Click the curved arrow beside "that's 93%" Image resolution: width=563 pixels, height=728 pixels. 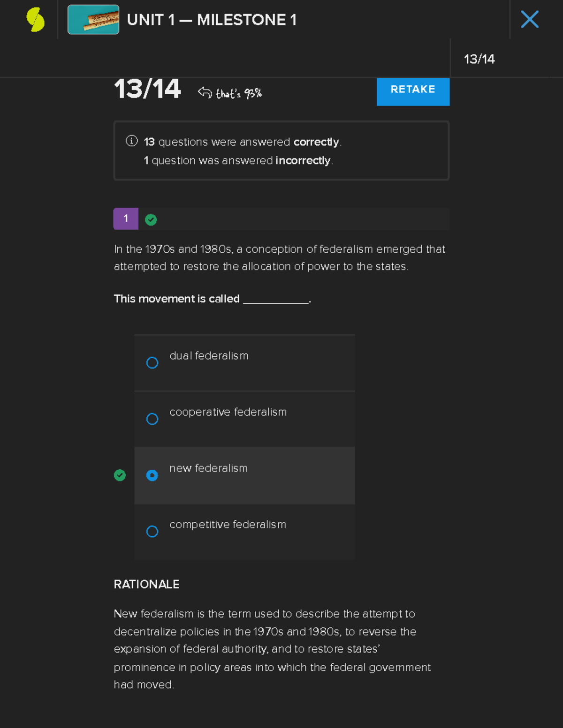(205, 92)
